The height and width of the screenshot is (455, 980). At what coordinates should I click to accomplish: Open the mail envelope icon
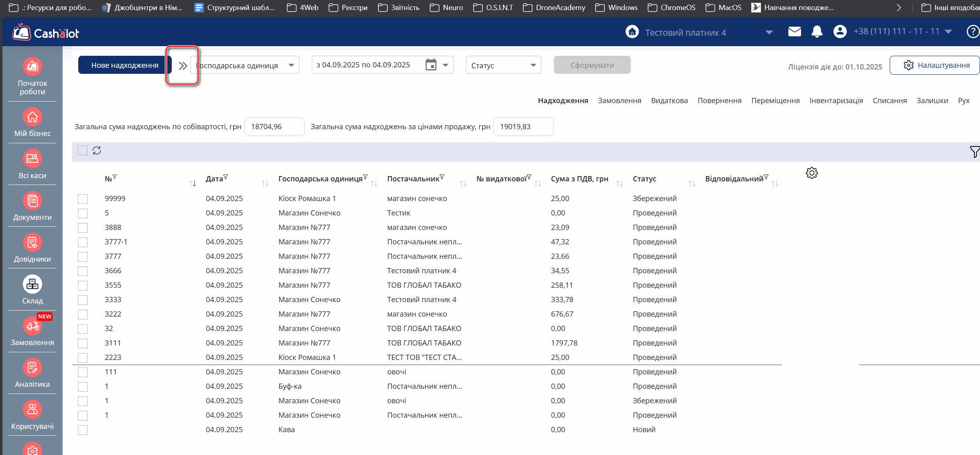click(x=794, y=32)
